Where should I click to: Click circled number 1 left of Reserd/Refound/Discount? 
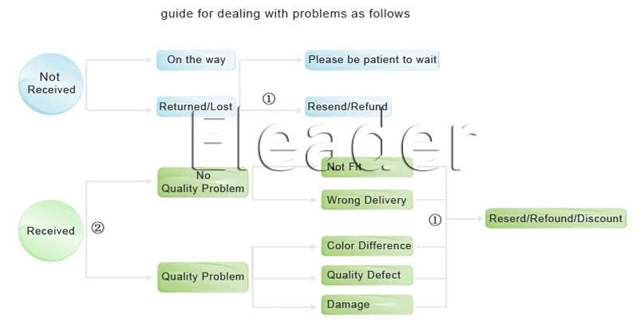[435, 220]
